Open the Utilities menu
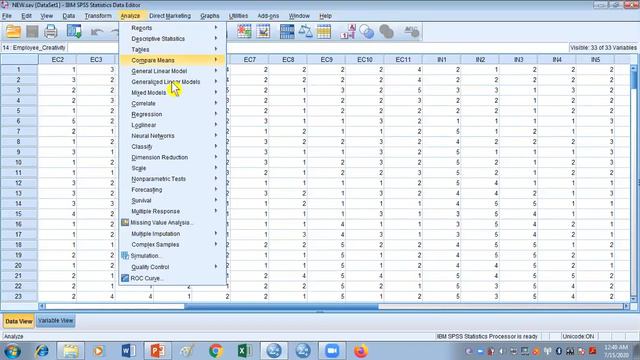The height and width of the screenshot is (360, 640). pos(238,16)
